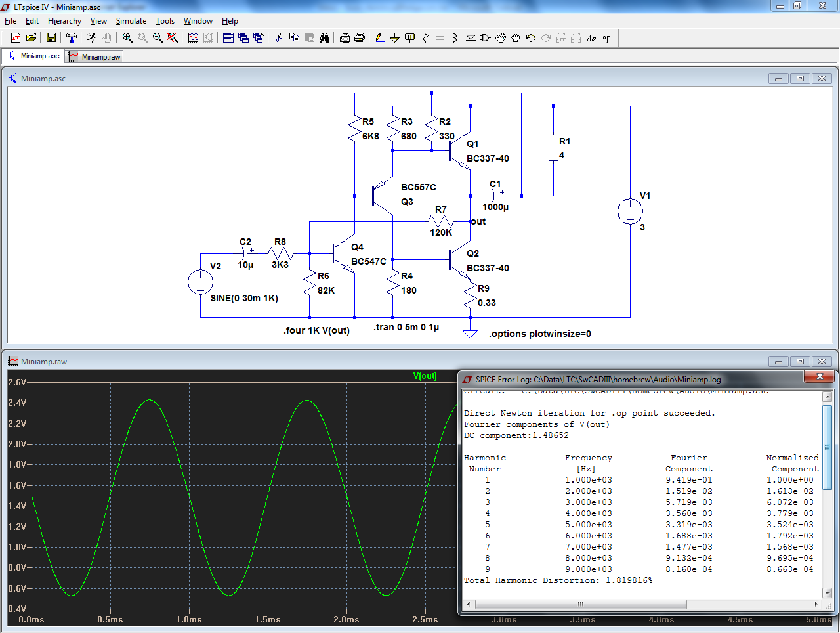Select the Move open-hand tool
The image size is (840, 633).
[x=501, y=38]
